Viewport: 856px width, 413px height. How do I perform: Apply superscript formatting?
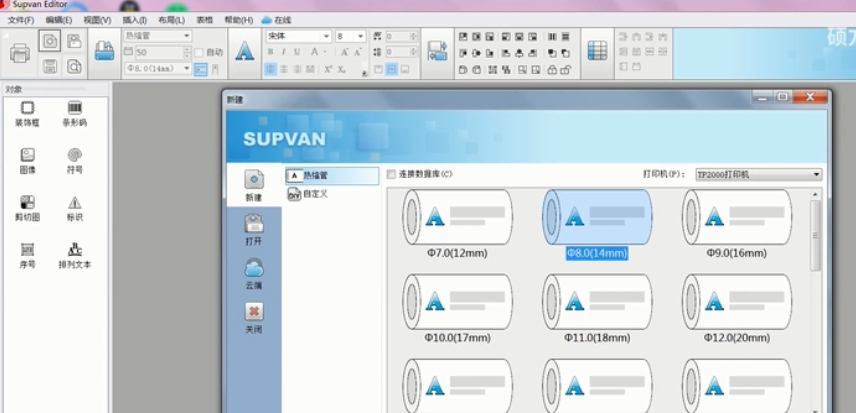pyautogui.click(x=328, y=69)
